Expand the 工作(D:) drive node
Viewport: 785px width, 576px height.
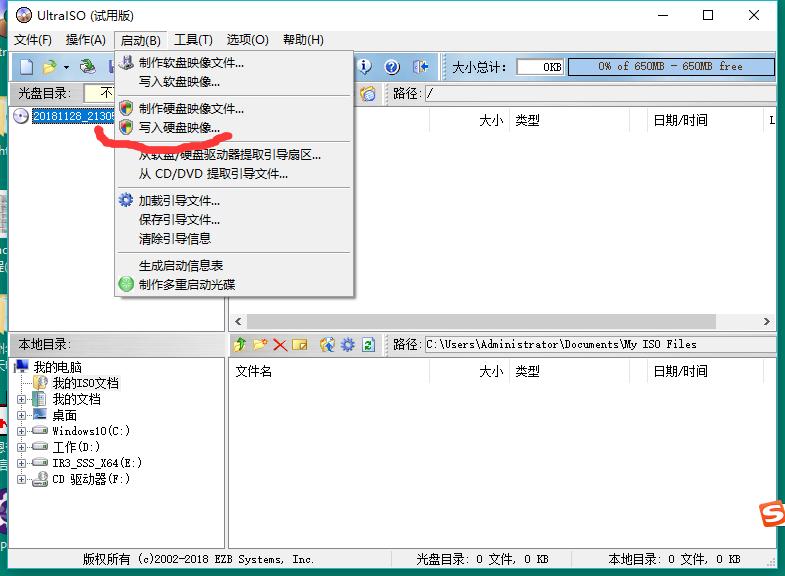22,447
